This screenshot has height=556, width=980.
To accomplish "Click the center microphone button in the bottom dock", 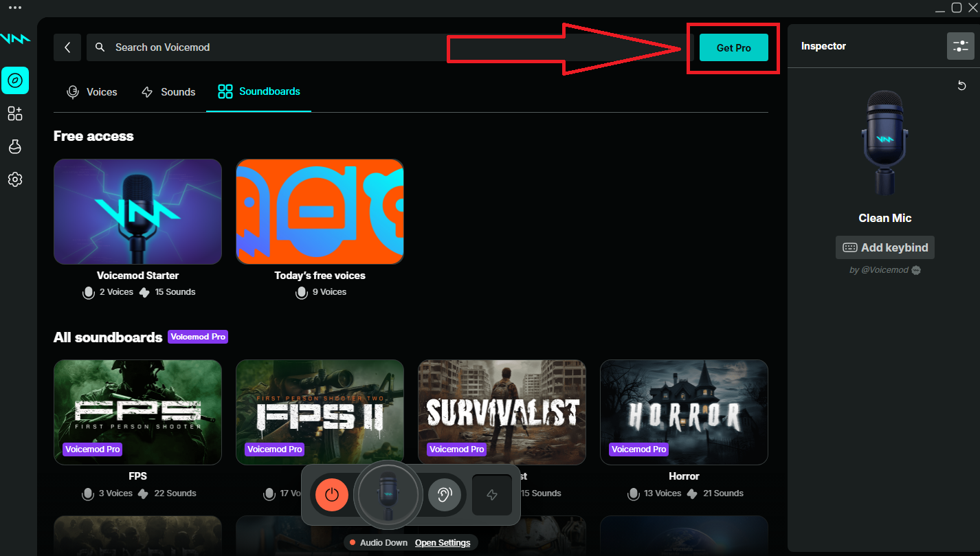I will [388, 494].
